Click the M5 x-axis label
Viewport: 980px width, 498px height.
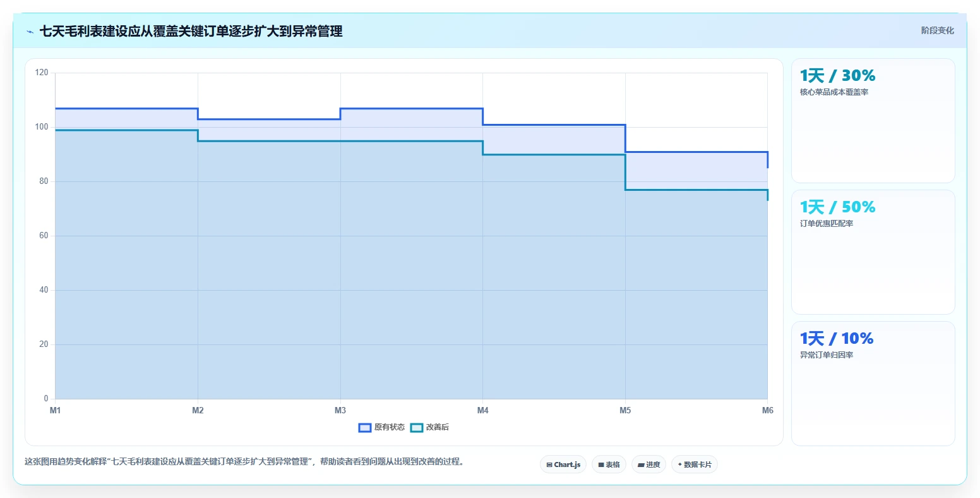click(x=625, y=411)
